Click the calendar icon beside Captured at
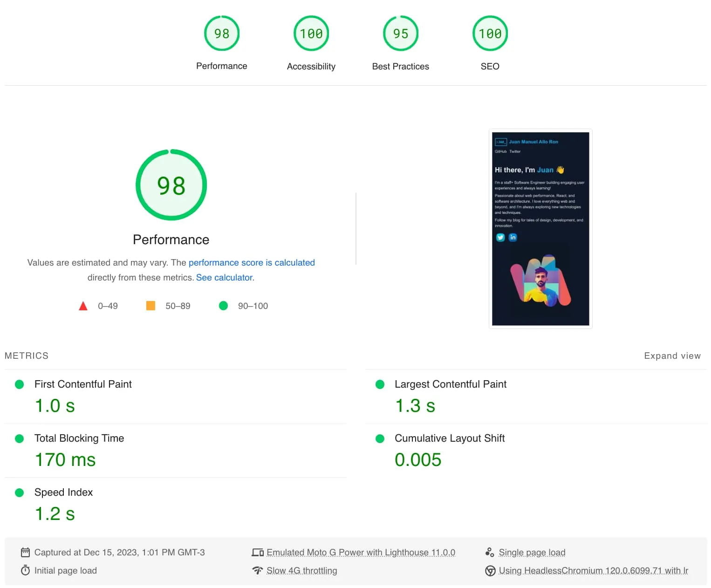Viewport: 711px width, 588px height. (x=26, y=553)
